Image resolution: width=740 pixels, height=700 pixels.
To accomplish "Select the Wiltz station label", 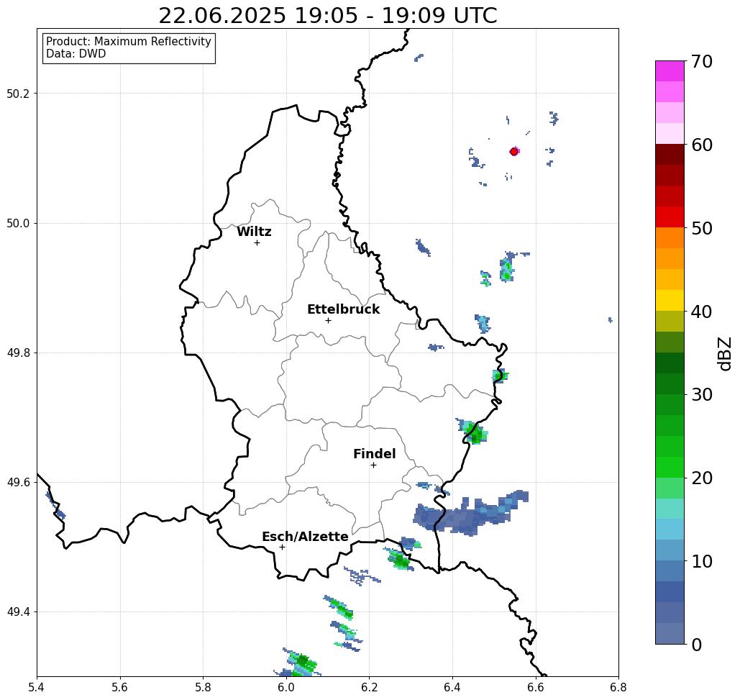I will coord(254,232).
